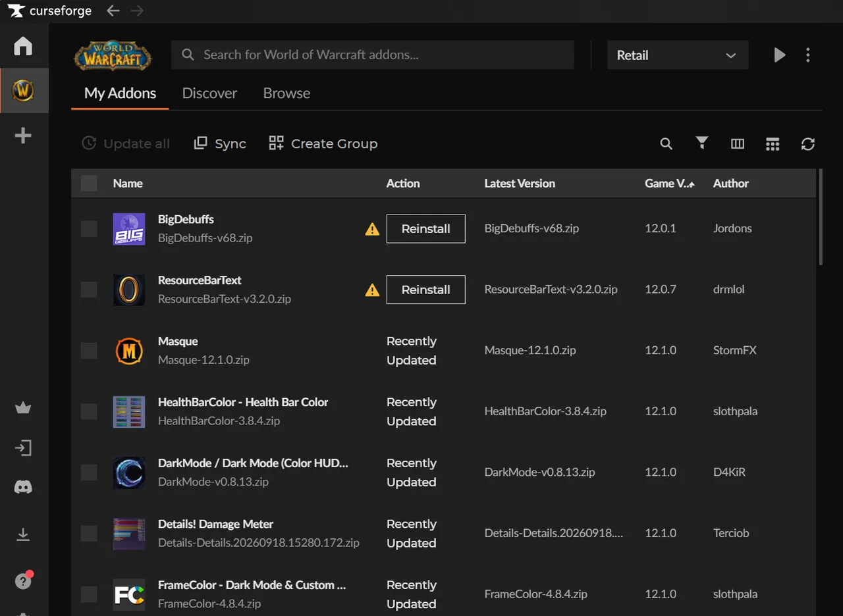843x616 pixels.
Task: Click the author name D4KiR
Action: tap(730, 472)
